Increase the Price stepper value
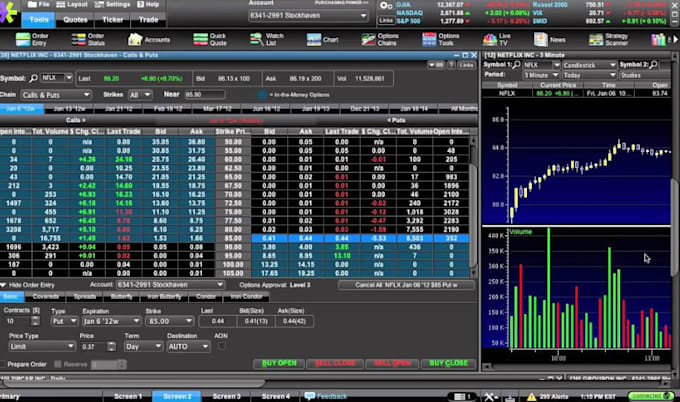680x402 pixels. click(x=111, y=343)
